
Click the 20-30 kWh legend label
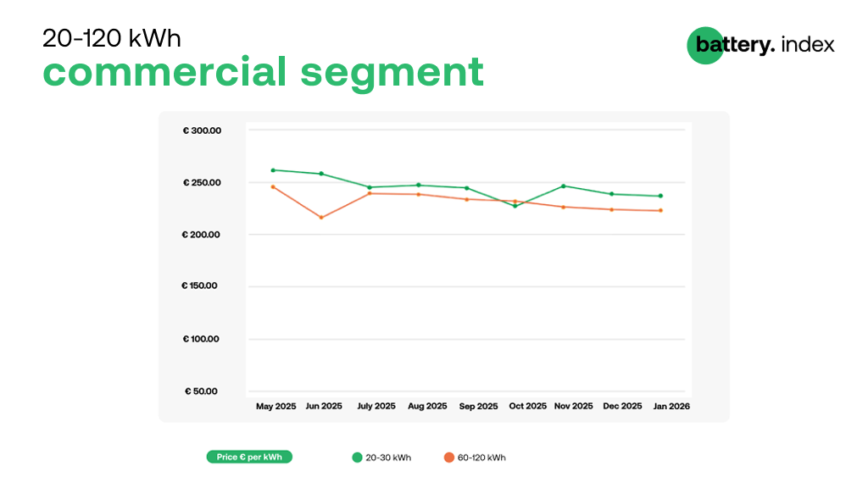pos(388,458)
